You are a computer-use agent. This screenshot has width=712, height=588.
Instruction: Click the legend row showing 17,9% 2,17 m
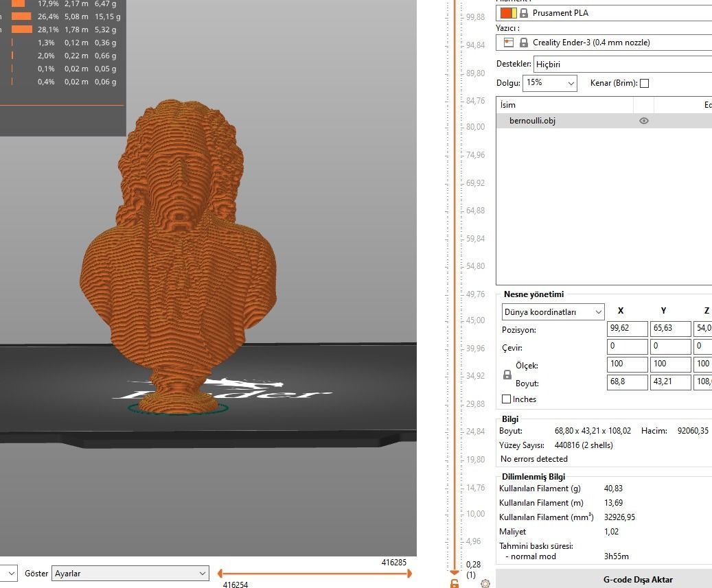(x=62, y=3)
